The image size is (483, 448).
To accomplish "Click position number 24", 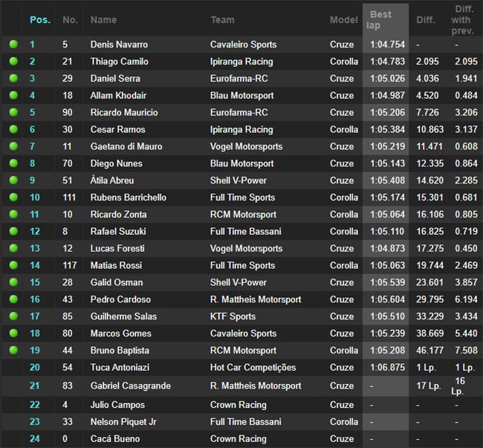I will coord(35,438).
